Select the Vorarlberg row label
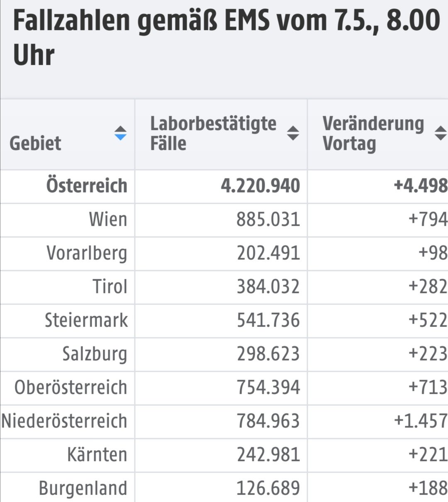448x502 pixels. (87, 253)
